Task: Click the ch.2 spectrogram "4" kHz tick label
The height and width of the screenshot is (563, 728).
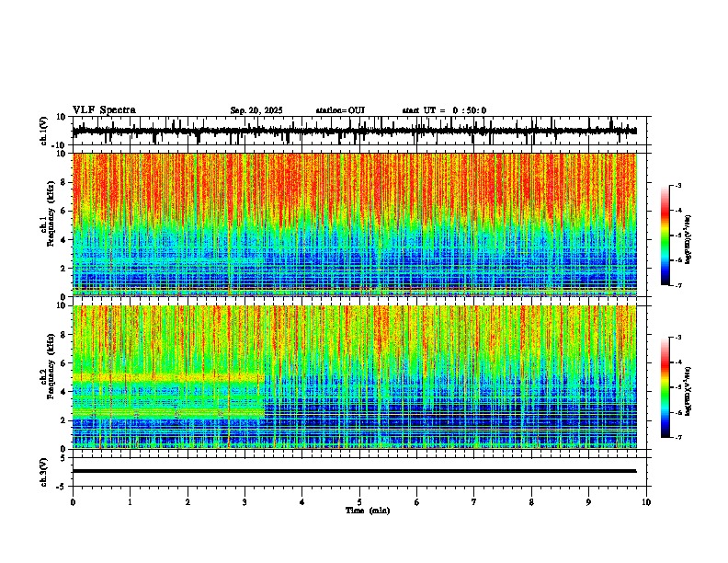Action: [x=65, y=392]
